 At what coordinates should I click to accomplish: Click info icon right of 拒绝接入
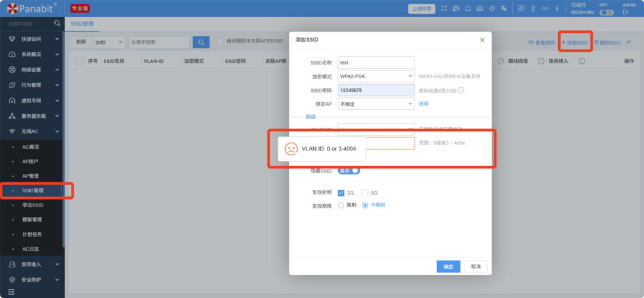(581, 61)
